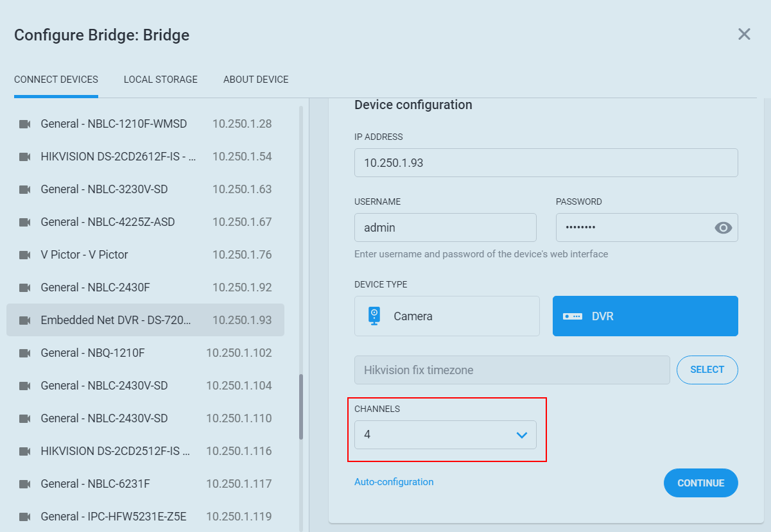This screenshot has height=532, width=771.
Task: Select device General - NBQ-1210F
Action: (145, 353)
